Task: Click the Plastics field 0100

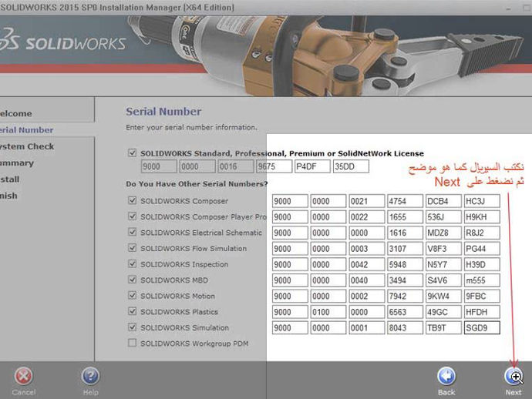Action: tap(328, 312)
